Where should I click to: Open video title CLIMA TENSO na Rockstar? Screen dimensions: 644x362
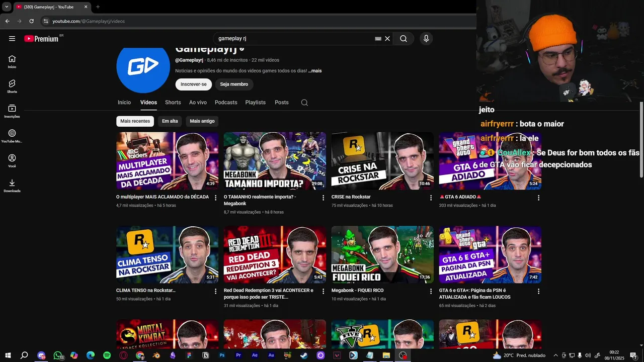[x=146, y=291]
